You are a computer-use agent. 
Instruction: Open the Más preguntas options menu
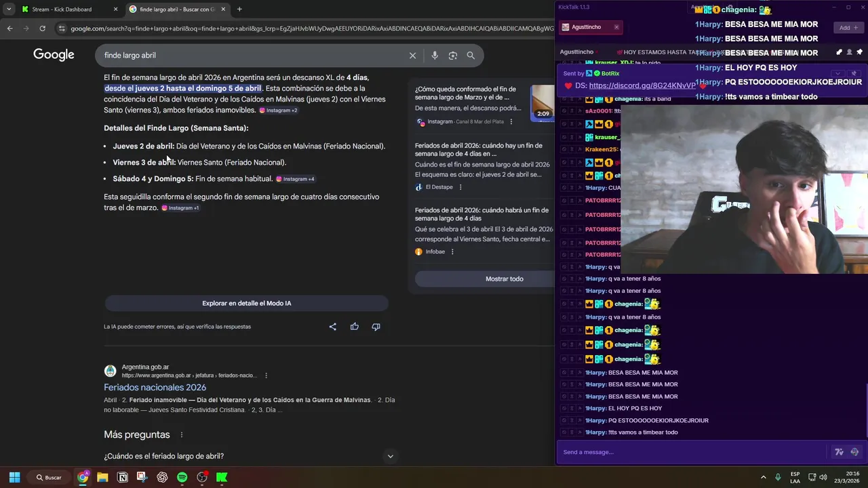181,434
